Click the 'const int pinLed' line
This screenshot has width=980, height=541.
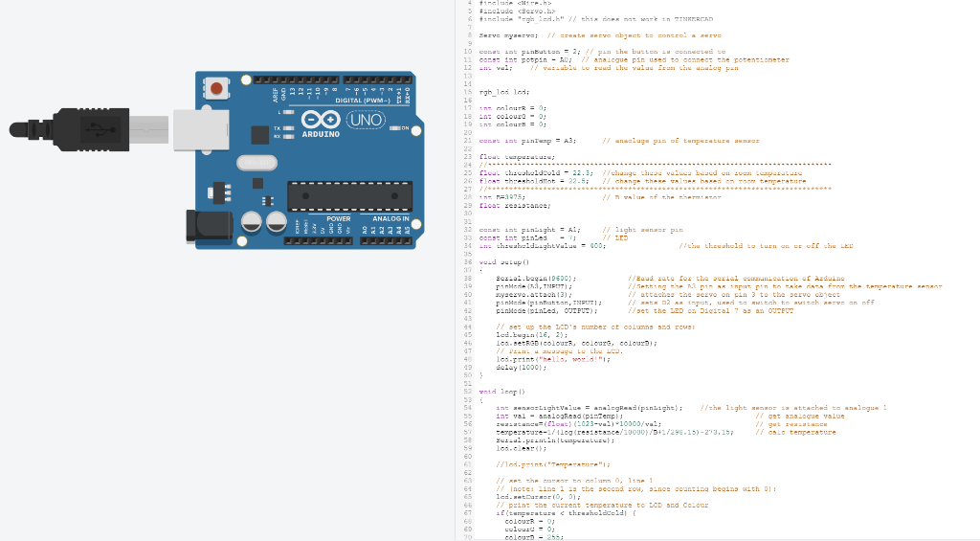[527, 237]
